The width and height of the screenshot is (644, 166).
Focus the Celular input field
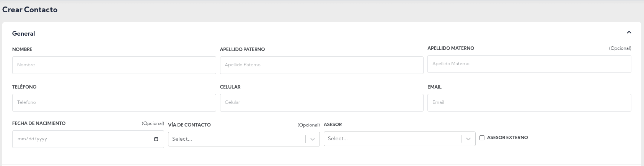point(321,103)
